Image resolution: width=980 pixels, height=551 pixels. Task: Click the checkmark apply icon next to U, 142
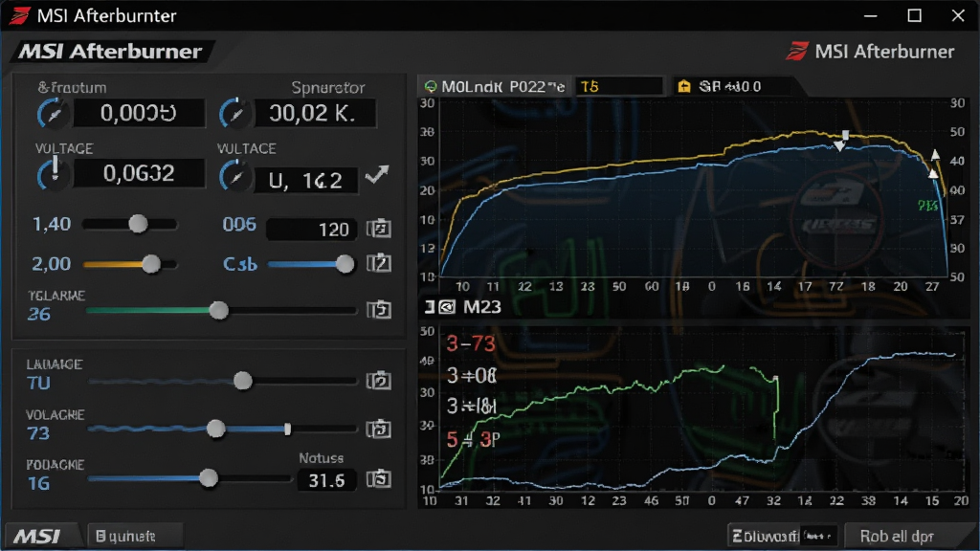click(x=377, y=174)
